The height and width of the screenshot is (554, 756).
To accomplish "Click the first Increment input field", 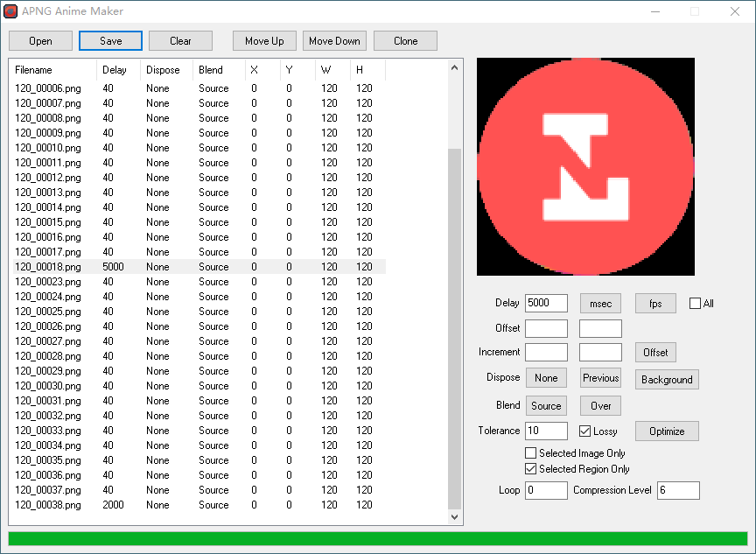I will 546,353.
